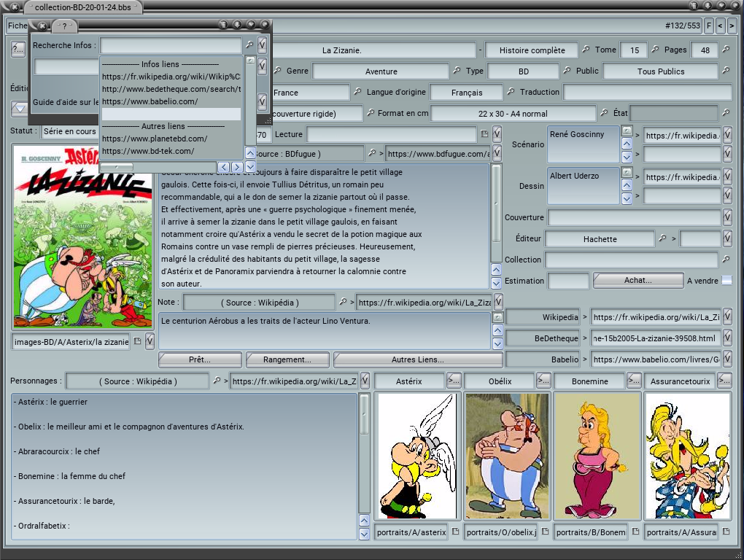Click the V button beside the Wikipedia URL

pos(727,316)
